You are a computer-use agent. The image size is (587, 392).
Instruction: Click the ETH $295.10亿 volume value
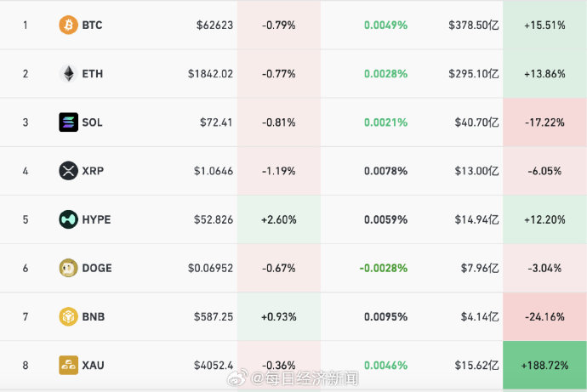pos(474,74)
